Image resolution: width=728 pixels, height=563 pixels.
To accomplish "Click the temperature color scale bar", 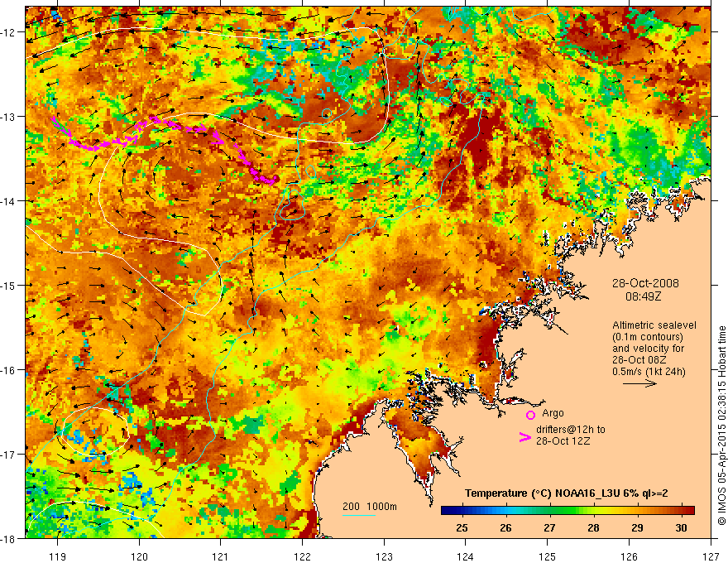I will point(568,510).
